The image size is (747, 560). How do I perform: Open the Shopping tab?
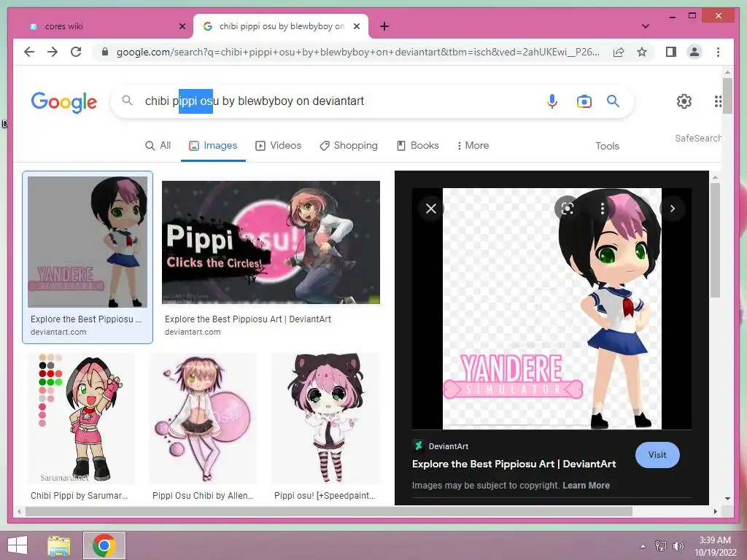click(x=349, y=146)
